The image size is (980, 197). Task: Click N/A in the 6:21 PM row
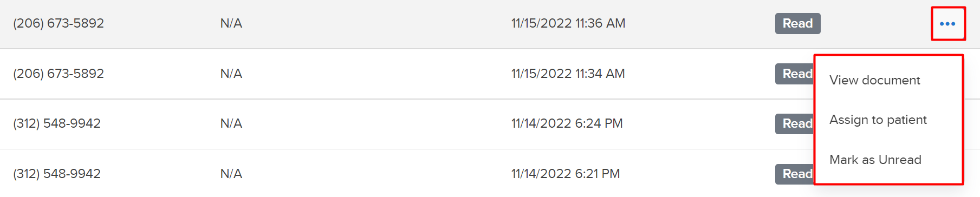(x=231, y=174)
